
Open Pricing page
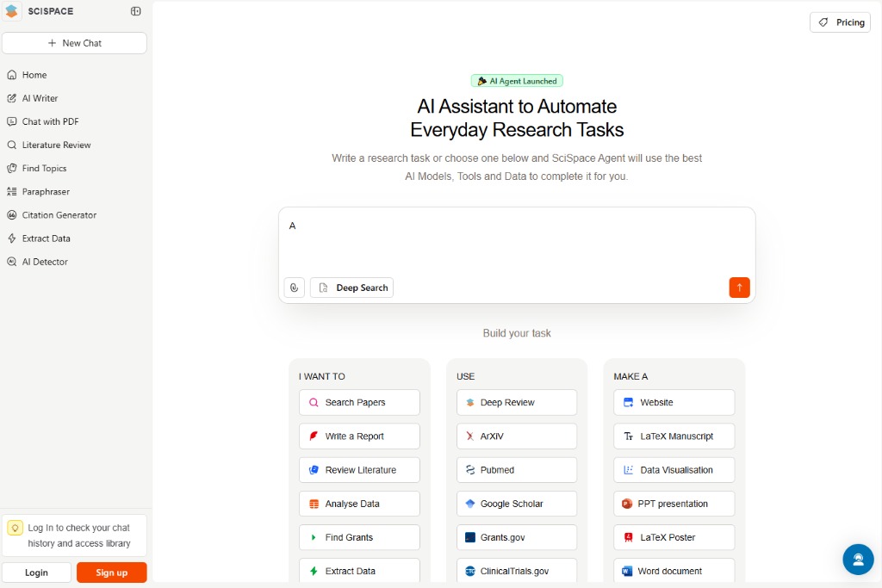point(840,22)
